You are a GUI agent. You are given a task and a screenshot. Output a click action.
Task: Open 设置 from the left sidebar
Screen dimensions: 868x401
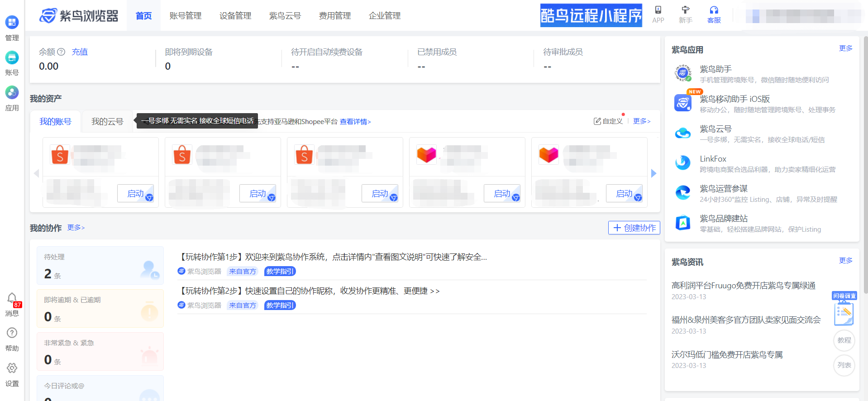12,374
